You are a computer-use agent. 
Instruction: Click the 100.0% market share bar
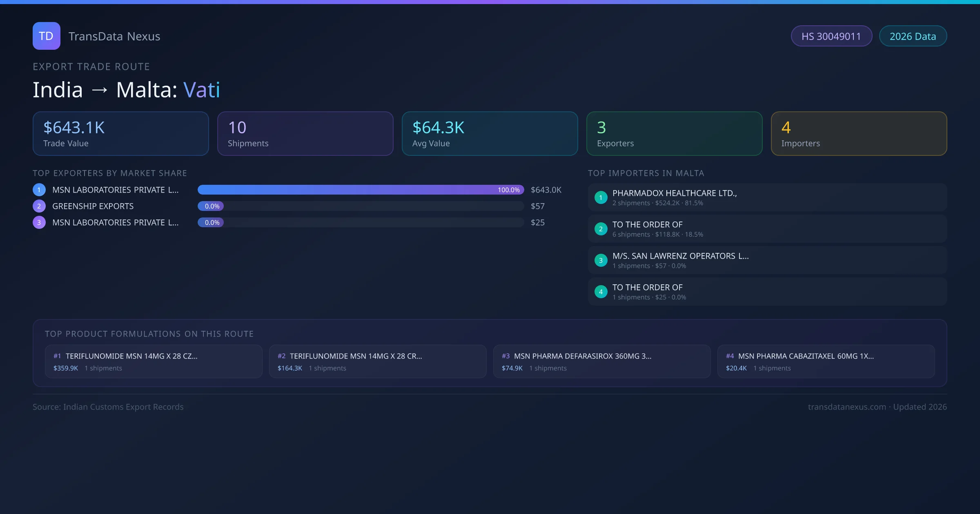tap(361, 190)
